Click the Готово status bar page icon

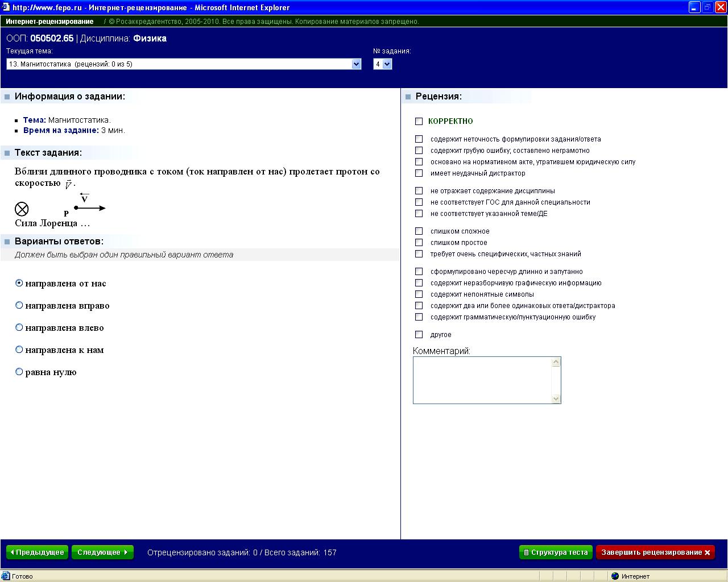click(6, 576)
